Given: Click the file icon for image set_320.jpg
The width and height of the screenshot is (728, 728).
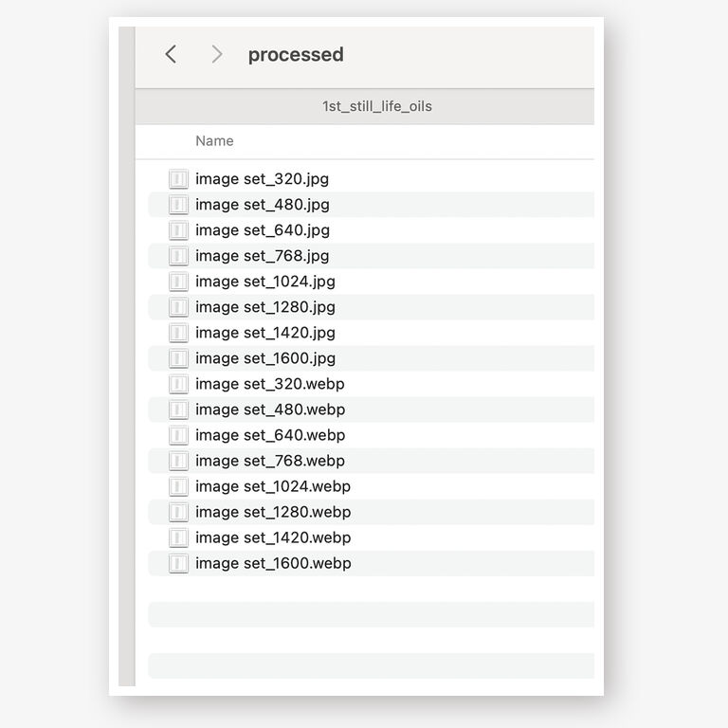Looking at the screenshot, I should (x=178, y=179).
